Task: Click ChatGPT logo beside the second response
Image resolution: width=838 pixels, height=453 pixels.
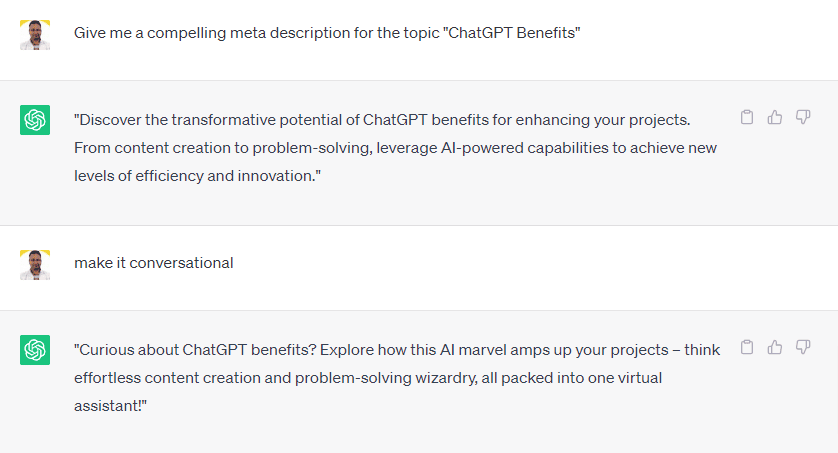Action: tap(35, 350)
